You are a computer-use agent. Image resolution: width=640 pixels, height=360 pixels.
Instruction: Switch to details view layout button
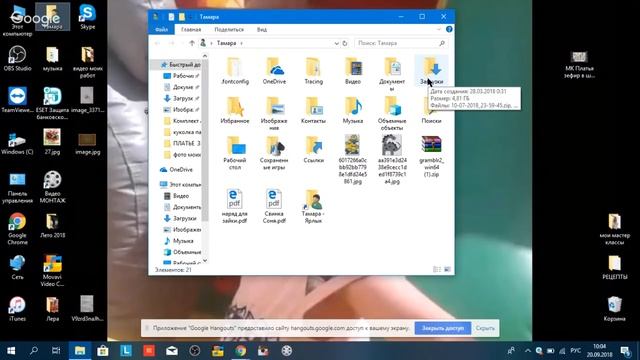point(437,269)
